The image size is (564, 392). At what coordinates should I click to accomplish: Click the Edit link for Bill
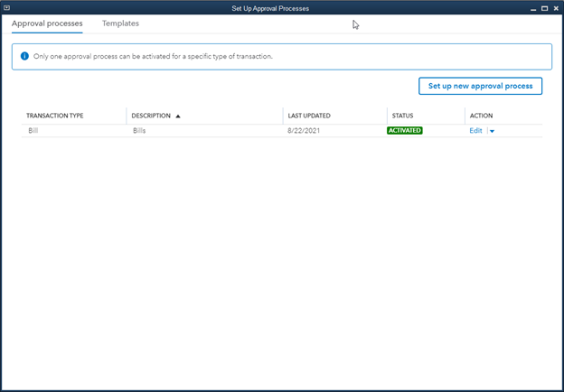tap(475, 131)
